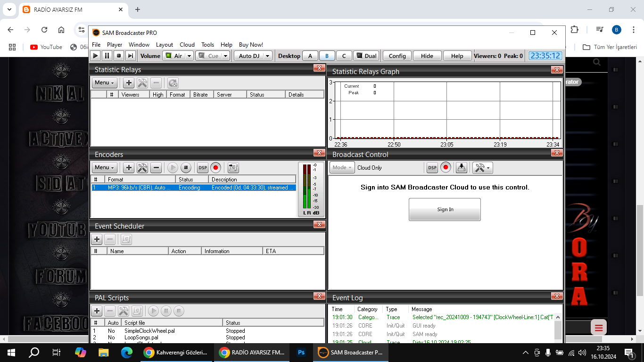Toggle the Cue volume button

click(x=208, y=56)
